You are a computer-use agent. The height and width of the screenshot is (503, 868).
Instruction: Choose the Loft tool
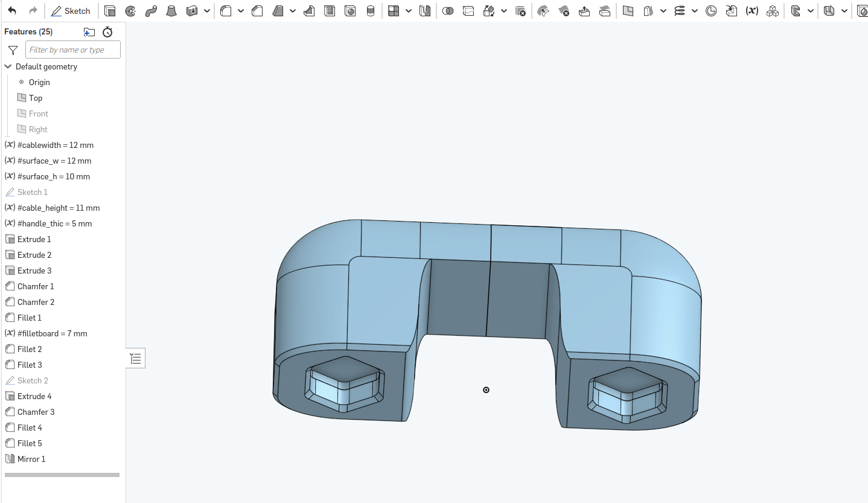171,11
